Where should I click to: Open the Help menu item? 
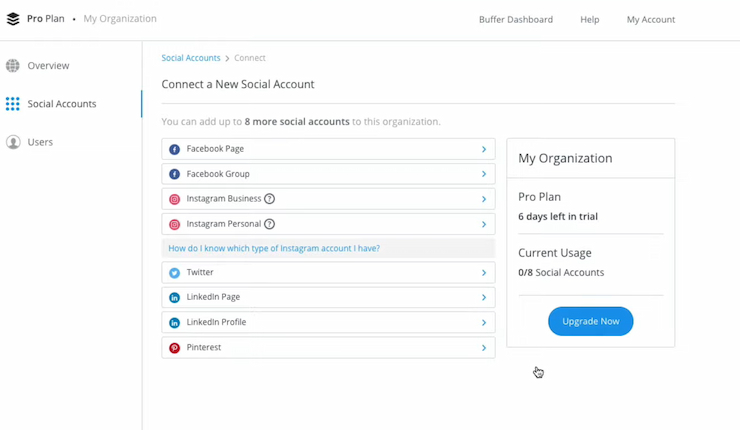(589, 19)
